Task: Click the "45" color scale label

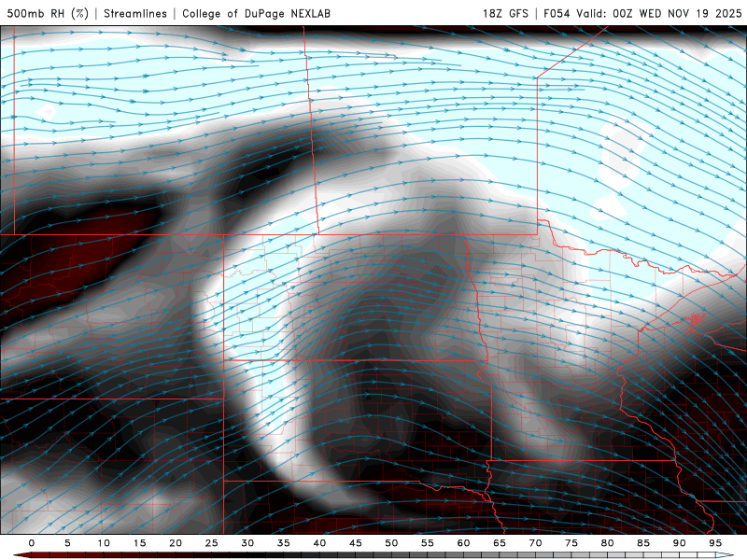Action: [x=356, y=543]
